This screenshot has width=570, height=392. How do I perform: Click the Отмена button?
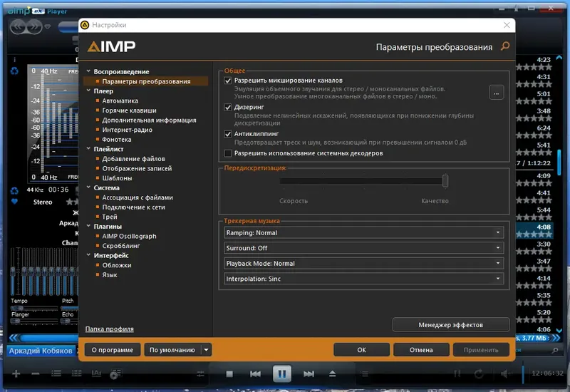421,350
